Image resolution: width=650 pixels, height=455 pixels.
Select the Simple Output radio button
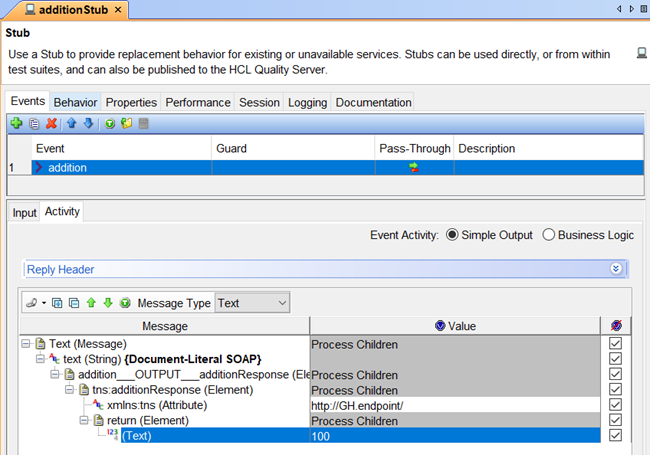452,235
